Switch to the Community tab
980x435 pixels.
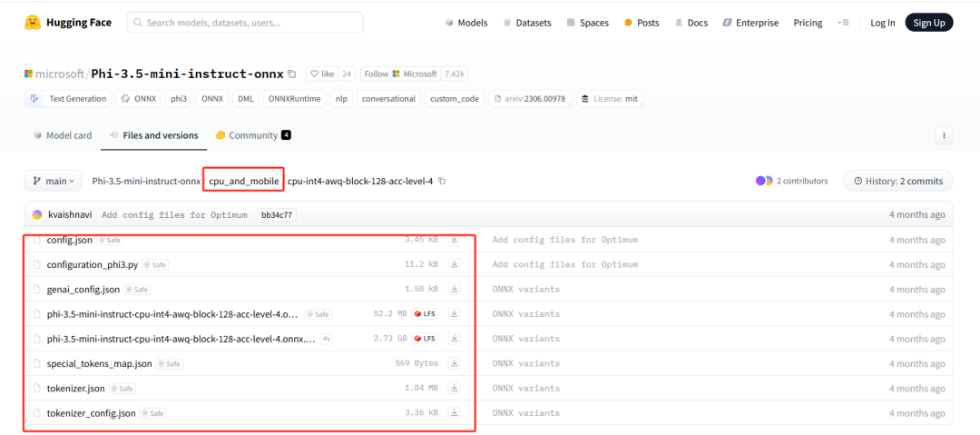[x=253, y=135]
